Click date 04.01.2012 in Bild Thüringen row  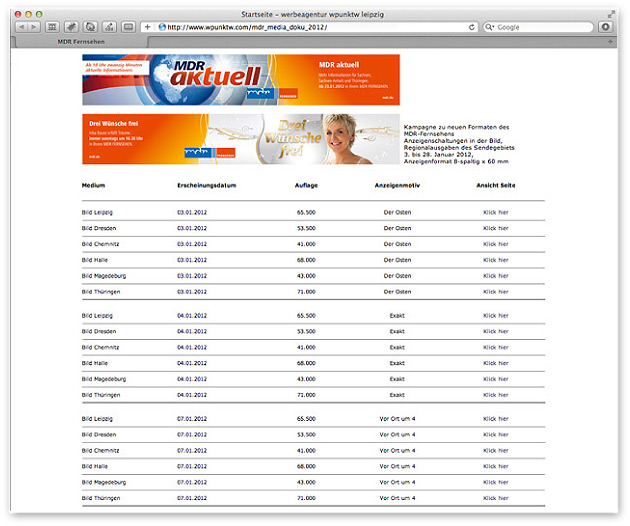pos(192,395)
